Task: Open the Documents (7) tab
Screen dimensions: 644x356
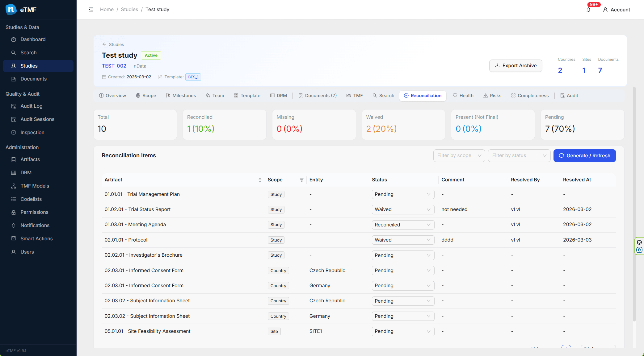Action: (x=318, y=96)
